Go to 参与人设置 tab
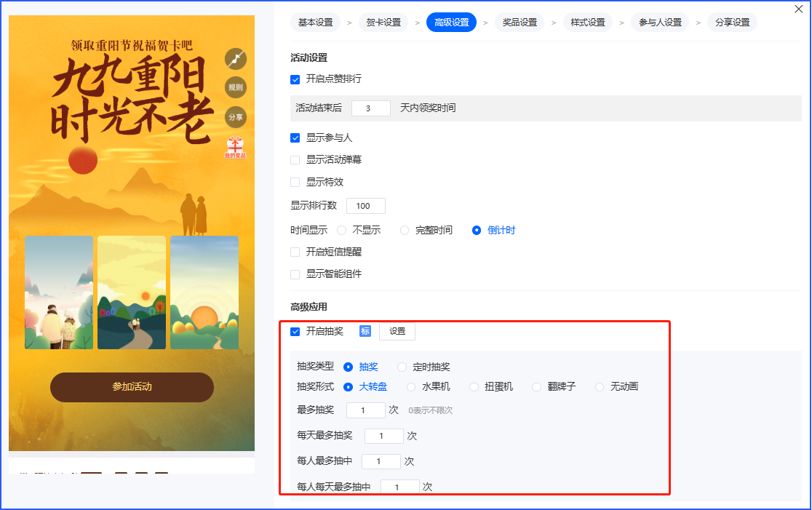812x510 pixels. 660,23
